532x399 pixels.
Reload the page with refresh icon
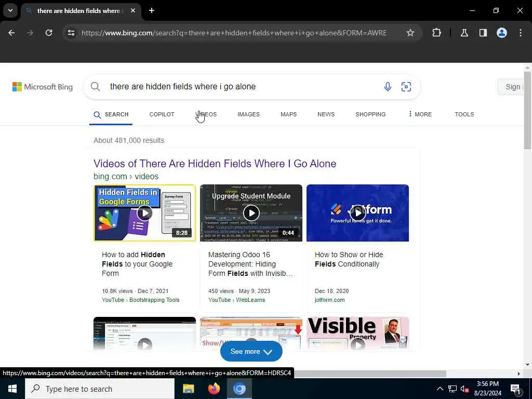pos(49,33)
